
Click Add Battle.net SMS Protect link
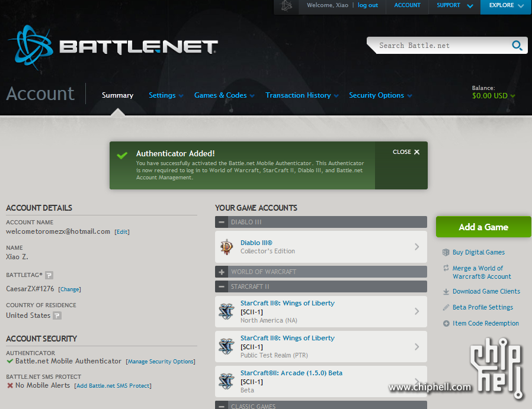pos(113,385)
